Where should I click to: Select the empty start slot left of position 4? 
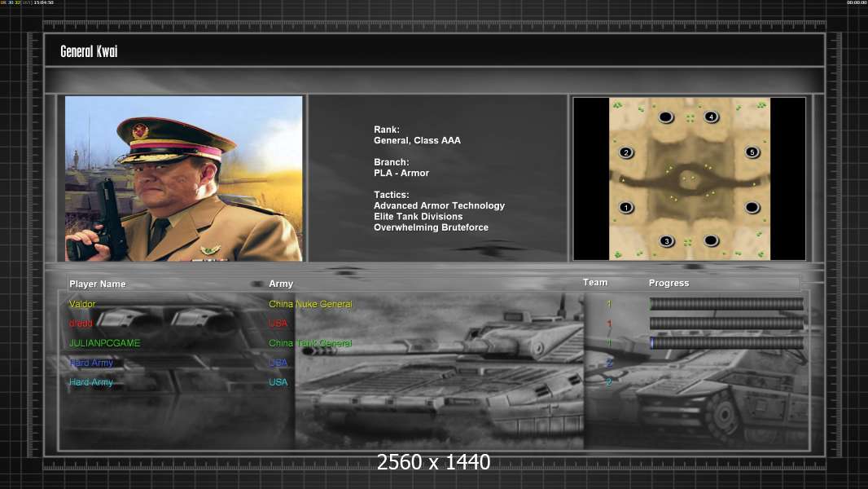click(x=666, y=117)
